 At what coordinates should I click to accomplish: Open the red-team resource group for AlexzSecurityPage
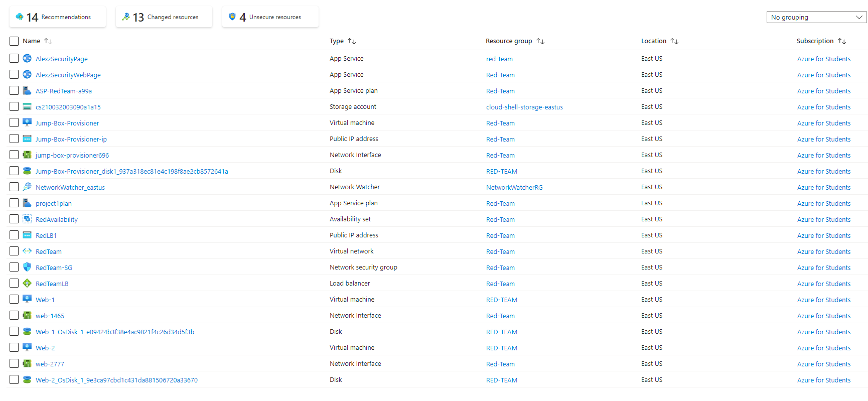(499, 59)
